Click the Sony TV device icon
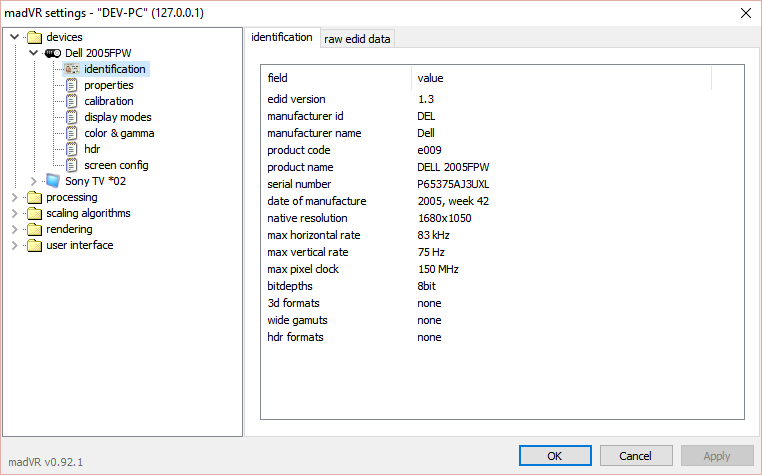Viewport: 762px width, 475px height. 53,181
